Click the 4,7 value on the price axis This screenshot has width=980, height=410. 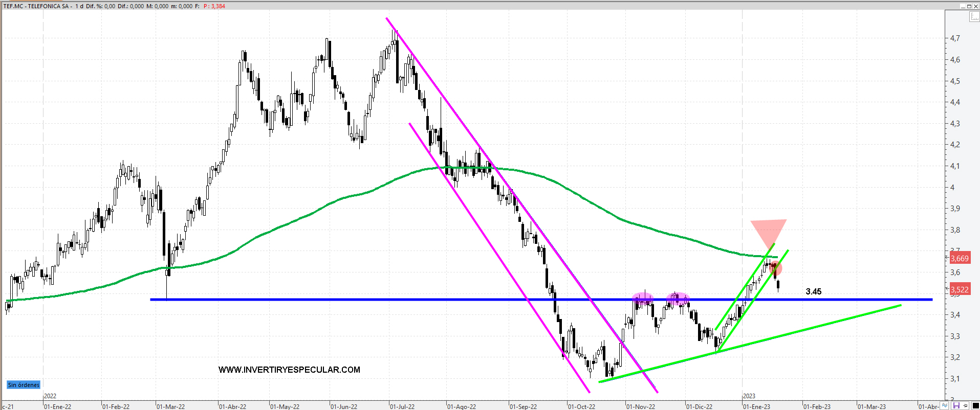pos(955,38)
